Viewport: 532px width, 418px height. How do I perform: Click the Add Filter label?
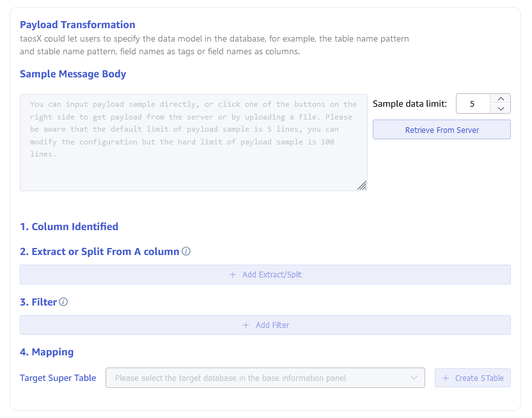[x=272, y=325]
